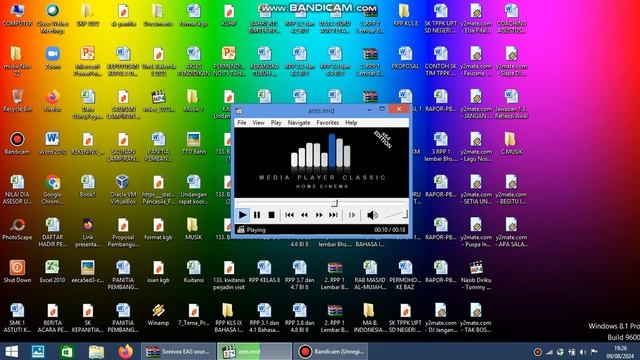Click the frame-step button in player
The width and height of the screenshot is (640, 360).
(x=352, y=215)
